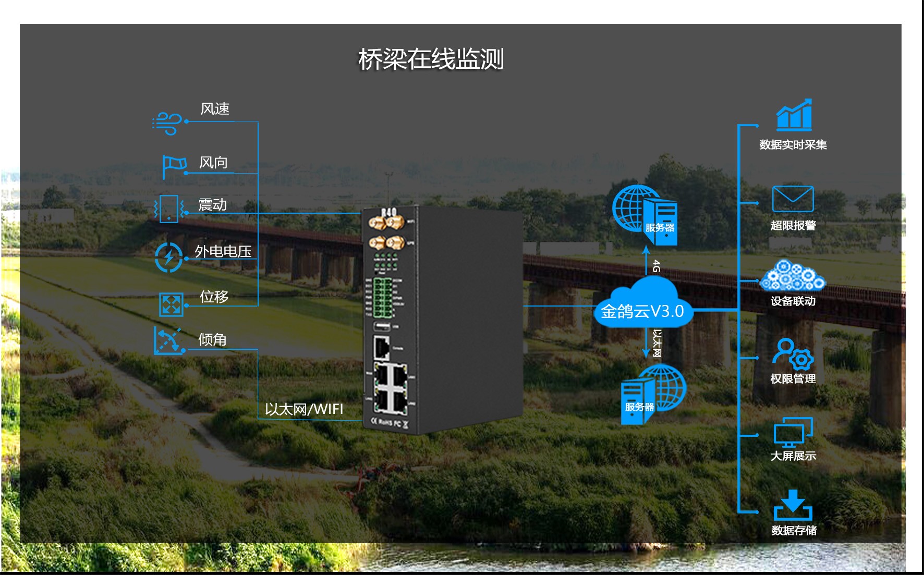Screen dimensions: 924x575
Task: Click the wind speed icon
Action: (x=167, y=124)
